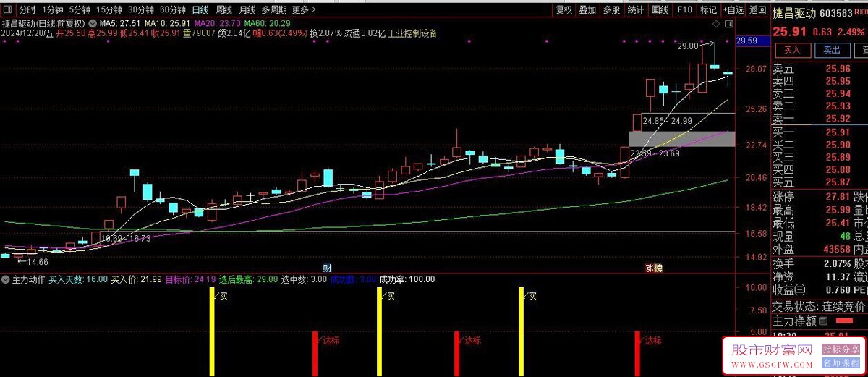The width and height of the screenshot is (868, 377).
Task: Open the 统计 statistics tool
Action: (x=636, y=10)
